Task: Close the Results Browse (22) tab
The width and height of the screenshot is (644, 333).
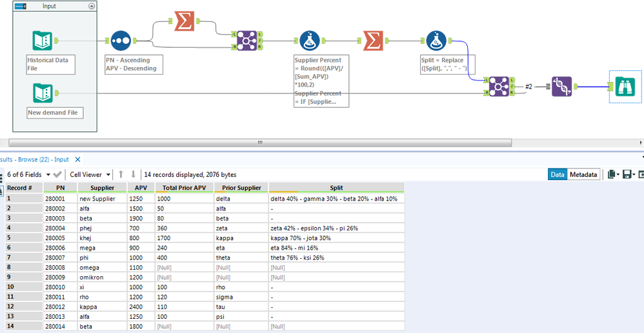Action: (77, 159)
